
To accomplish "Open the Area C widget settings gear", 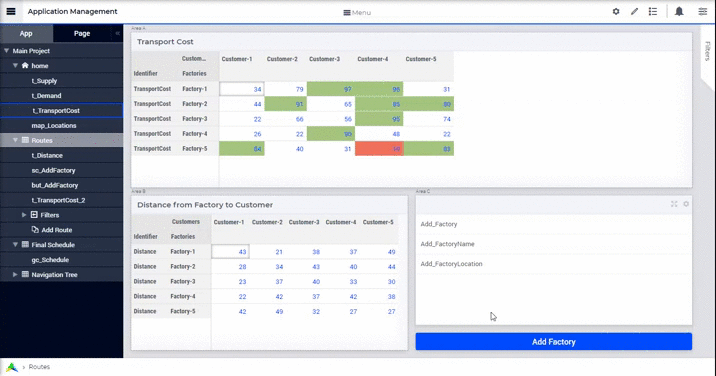I will coord(686,204).
